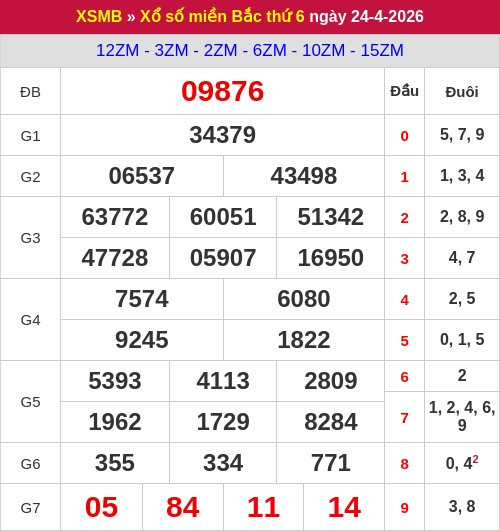
Task: Select the G5 number 2809
Action: (x=331, y=381)
